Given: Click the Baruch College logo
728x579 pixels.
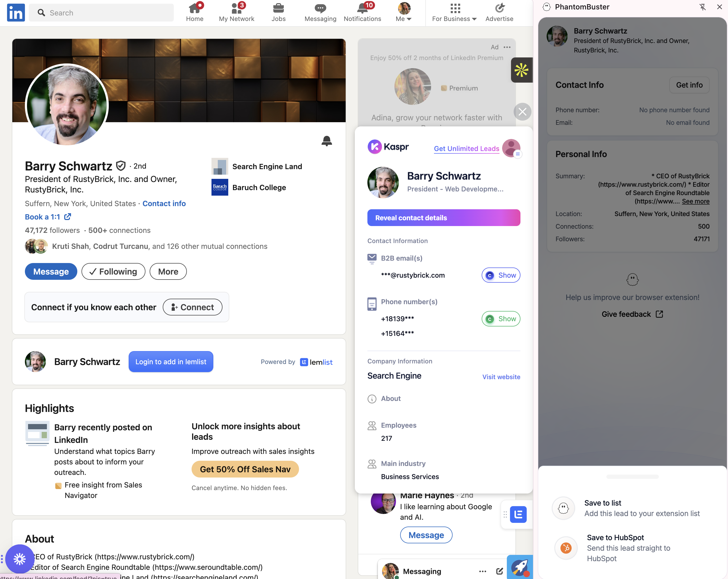Looking at the screenshot, I should coord(220,187).
